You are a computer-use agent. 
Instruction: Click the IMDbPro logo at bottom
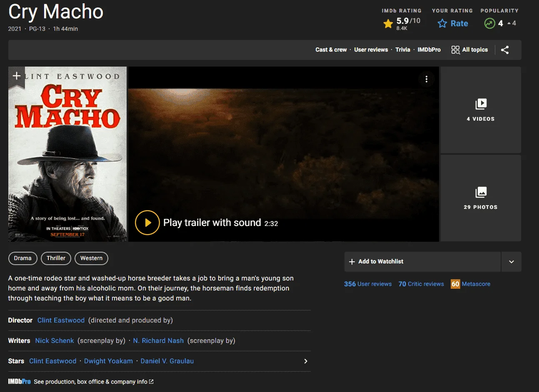pyautogui.click(x=19, y=382)
